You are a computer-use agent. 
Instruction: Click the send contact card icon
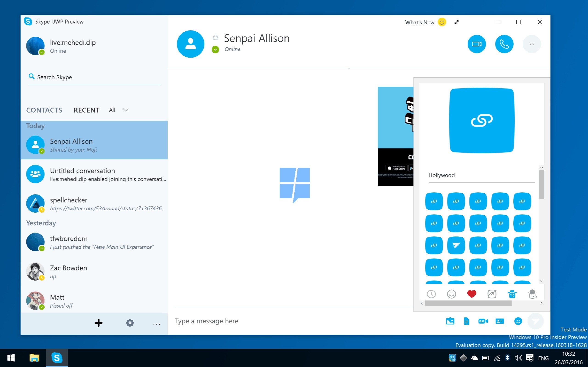(x=500, y=321)
